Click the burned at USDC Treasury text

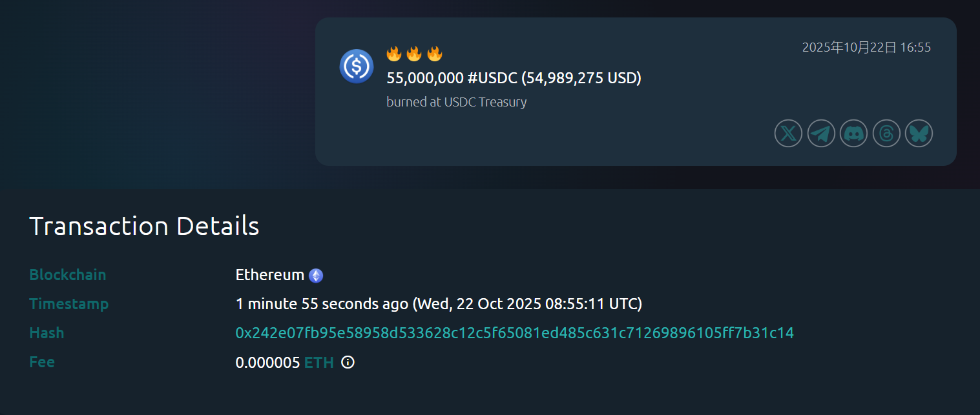456,101
